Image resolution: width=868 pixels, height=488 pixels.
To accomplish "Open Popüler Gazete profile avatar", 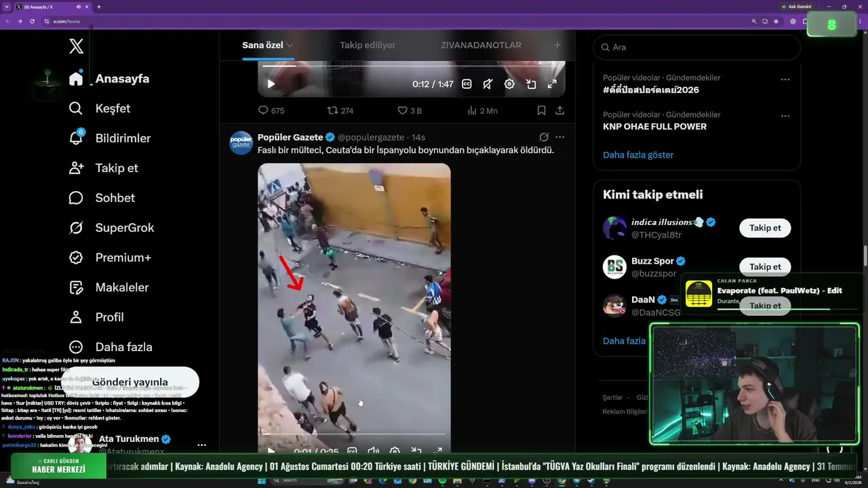I will coord(241,143).
